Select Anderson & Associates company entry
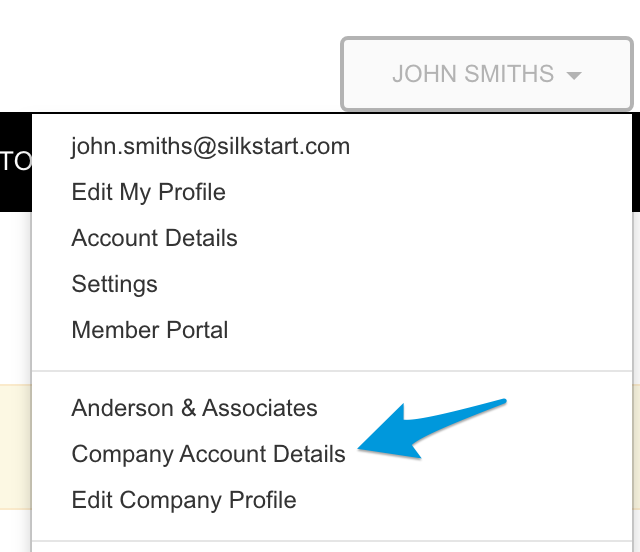This screenshot has width=640, height=552. point(194,408)
